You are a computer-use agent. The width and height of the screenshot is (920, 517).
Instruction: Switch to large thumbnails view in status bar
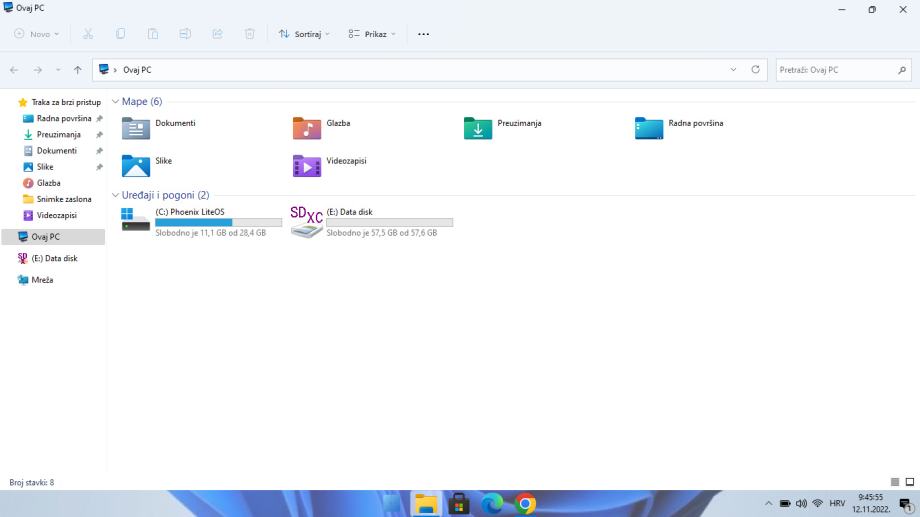click(x=909, y=482)
